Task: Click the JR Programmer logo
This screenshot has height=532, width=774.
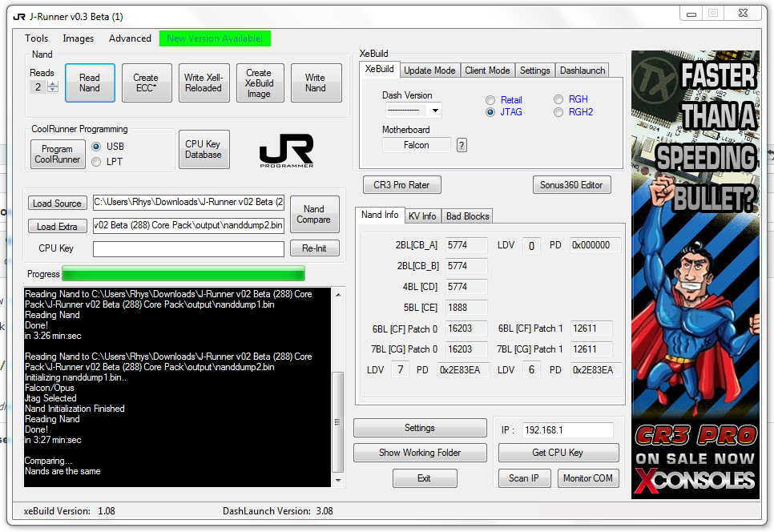Action: [x=287, y=150]
